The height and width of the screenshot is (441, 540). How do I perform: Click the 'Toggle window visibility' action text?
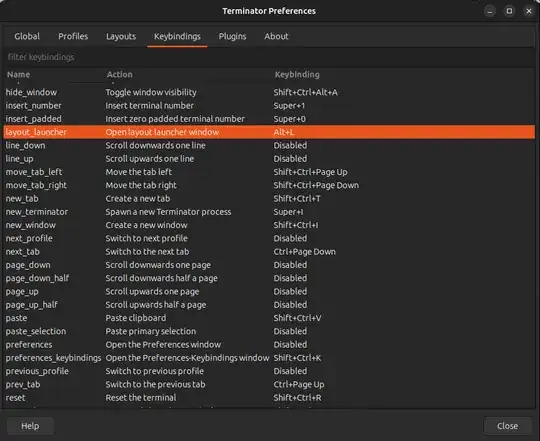point(151,92)
